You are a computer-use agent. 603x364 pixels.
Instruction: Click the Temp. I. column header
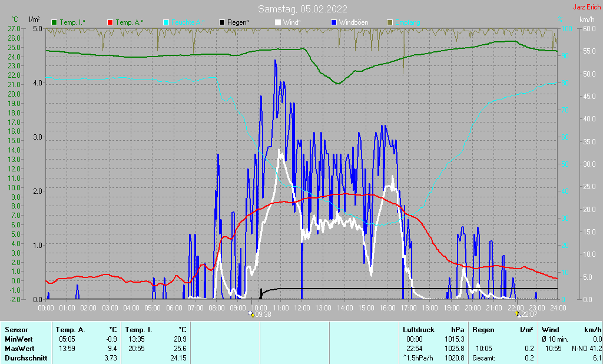click(x=139, y=330)
